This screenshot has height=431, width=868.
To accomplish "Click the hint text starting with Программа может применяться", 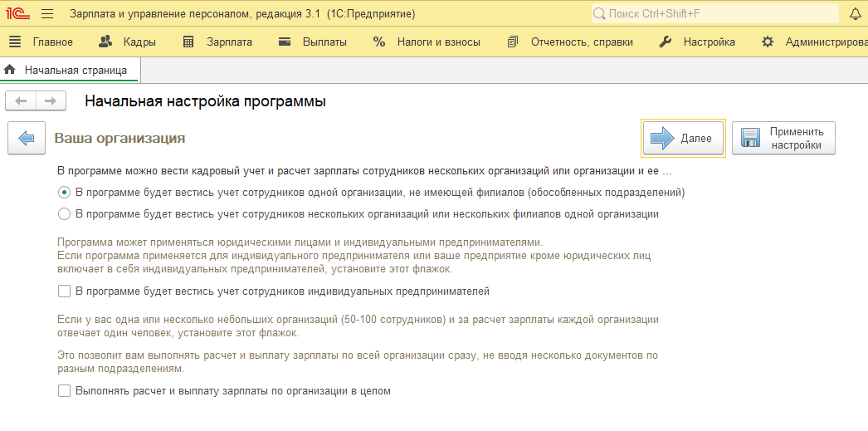I will click(x=354, y=256).
